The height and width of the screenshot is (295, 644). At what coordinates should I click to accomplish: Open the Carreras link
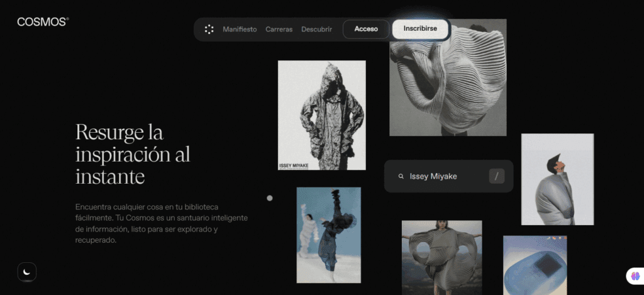(279, 29)
